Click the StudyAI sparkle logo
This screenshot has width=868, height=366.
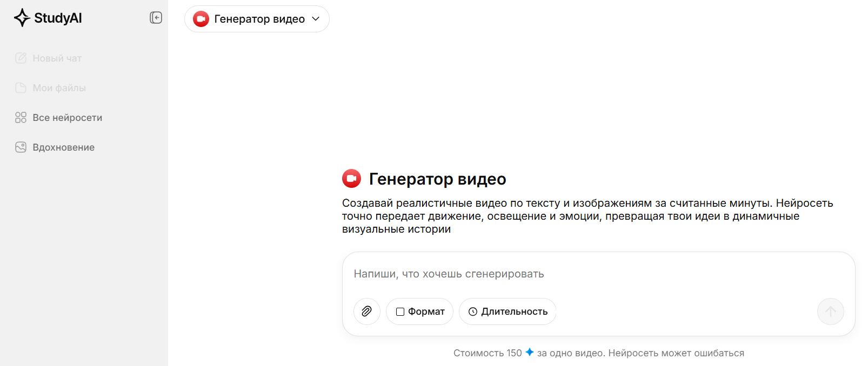[21, 17]
